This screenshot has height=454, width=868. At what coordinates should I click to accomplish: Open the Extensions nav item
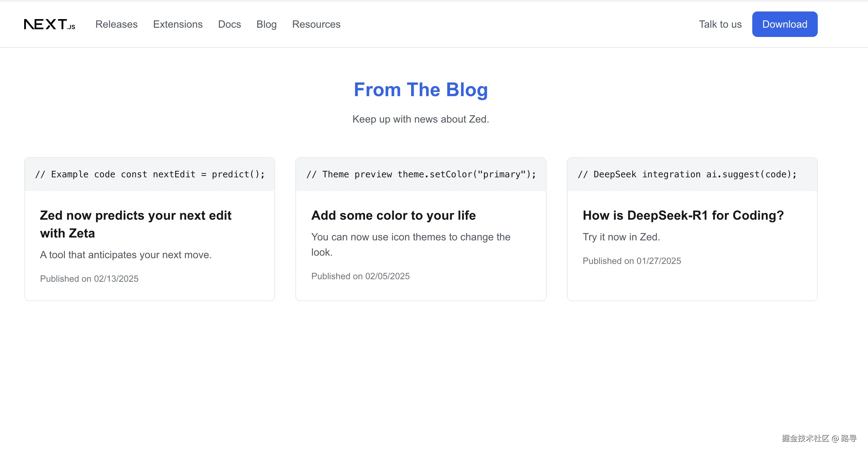click(178, 24)
